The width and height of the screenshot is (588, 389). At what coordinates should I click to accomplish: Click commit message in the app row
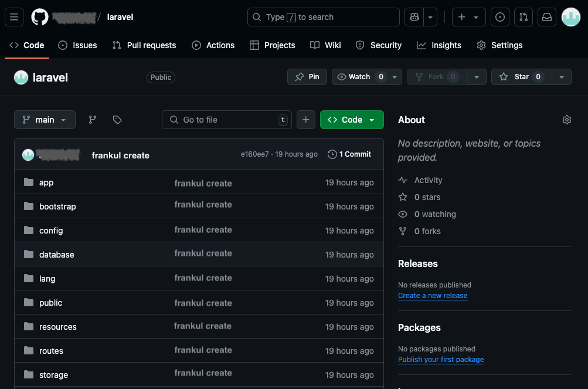click(x=203, y=183)
